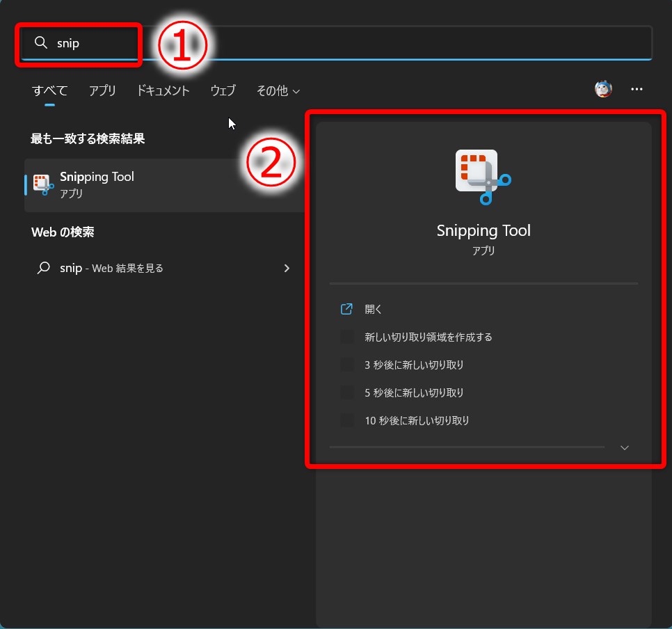Expand the その他 dropdown
Viewport: 672px width, 629px height.
(278, 90)
